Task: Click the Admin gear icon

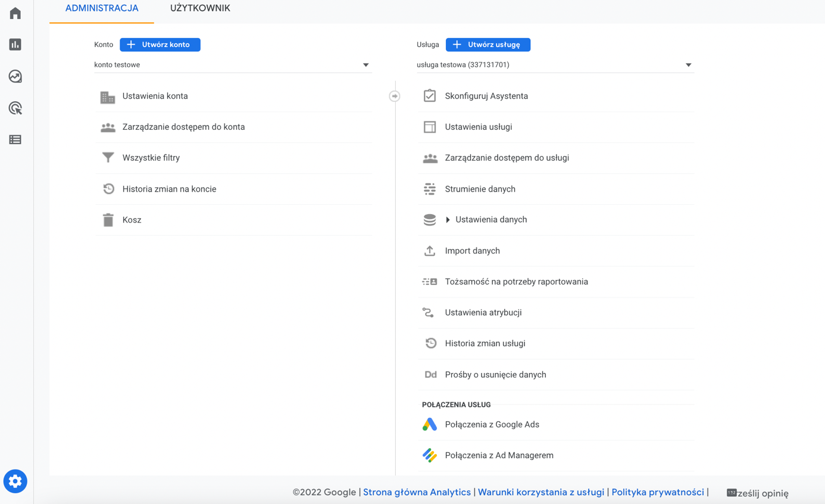Action: tap(15, 481)
